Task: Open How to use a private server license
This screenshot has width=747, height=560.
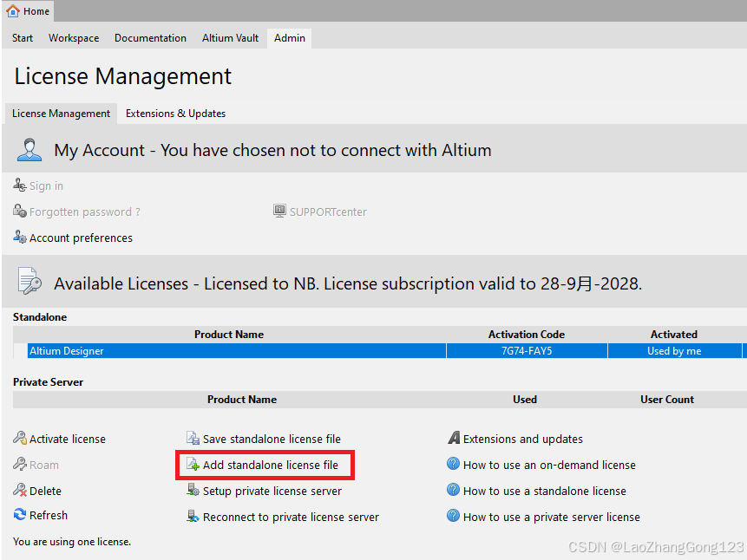Action: click(551, 517)
